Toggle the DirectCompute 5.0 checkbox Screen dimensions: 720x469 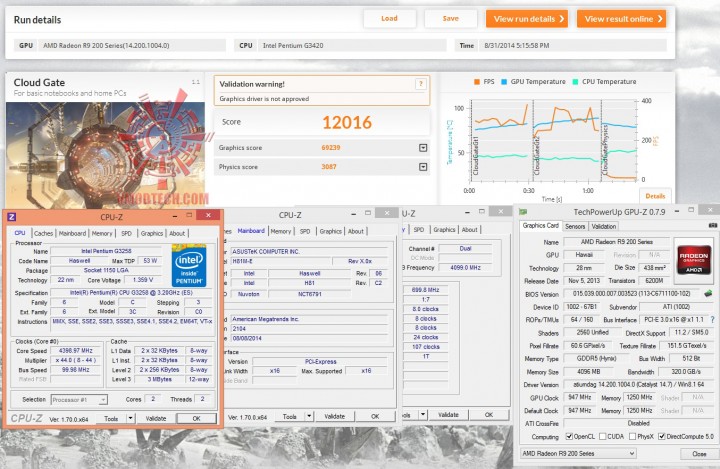(662, 436)
